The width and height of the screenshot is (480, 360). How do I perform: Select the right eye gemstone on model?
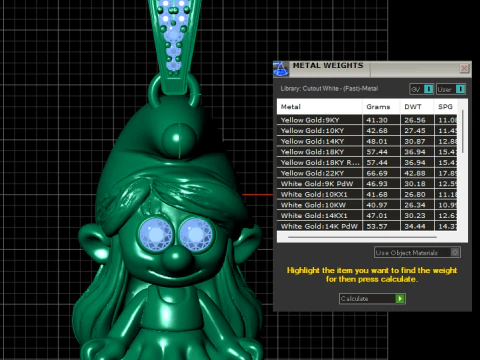196,234
